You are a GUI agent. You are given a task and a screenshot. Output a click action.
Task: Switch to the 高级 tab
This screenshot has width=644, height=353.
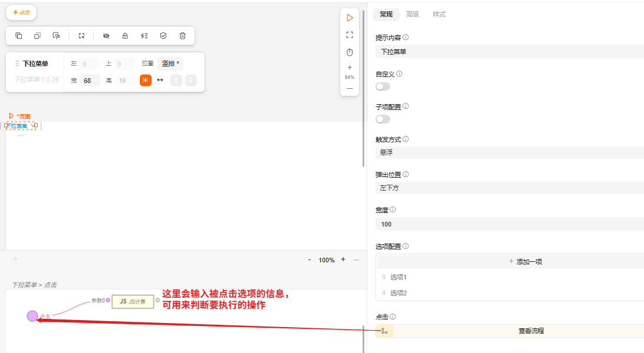pos(412,14)
